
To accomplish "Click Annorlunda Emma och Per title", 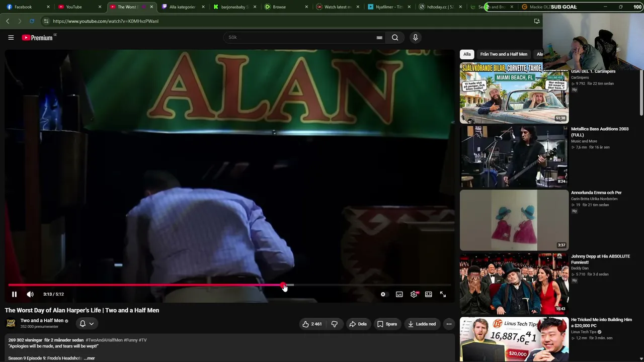I will (596, 193).
